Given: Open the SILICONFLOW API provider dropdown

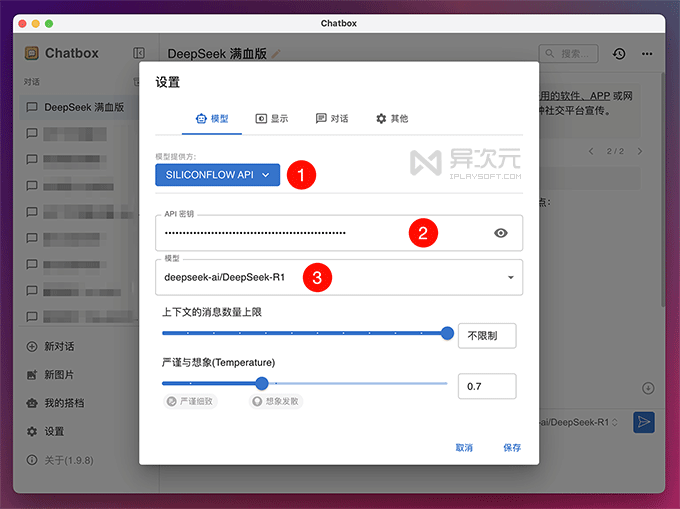Looking at the screenshot, I should 217,175.
